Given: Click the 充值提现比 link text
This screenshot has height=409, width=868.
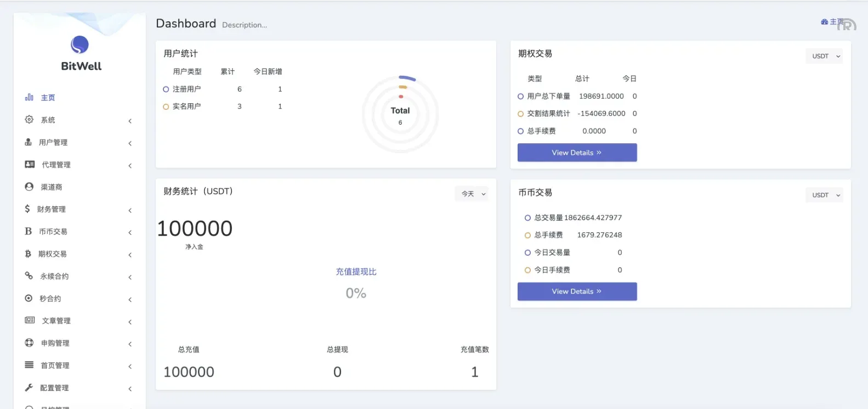Looking at the screenshot, I should (x=356, y=272).
